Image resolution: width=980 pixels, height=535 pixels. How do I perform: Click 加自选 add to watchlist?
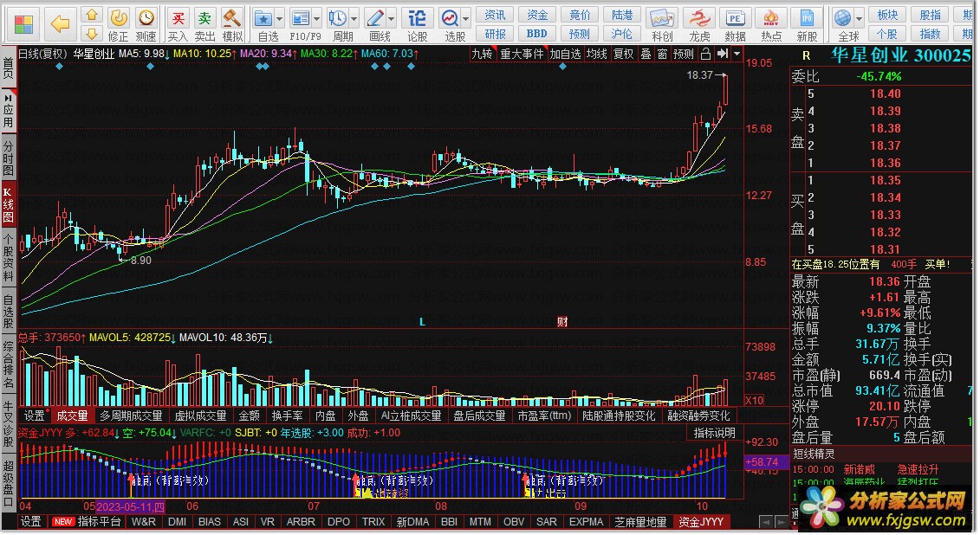565,55
